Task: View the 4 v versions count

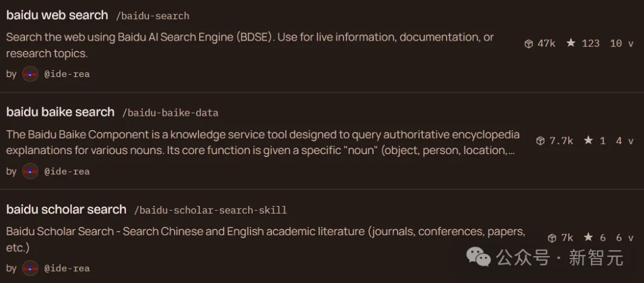Action: pyautogui.click(x=624, y=140)
